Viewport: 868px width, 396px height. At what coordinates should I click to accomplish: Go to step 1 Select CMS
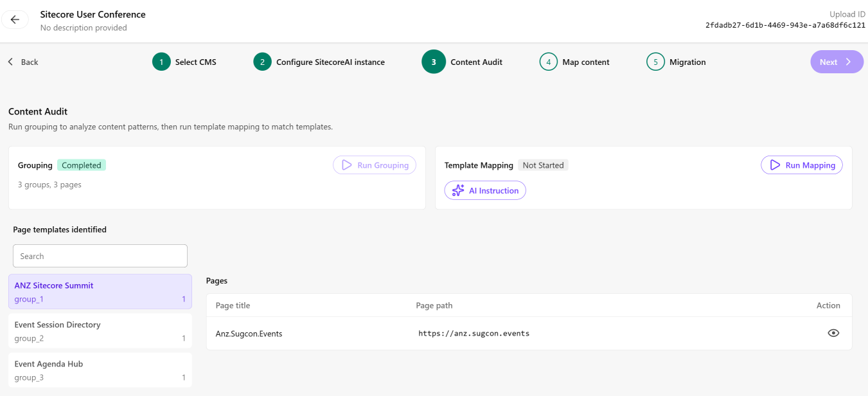[x=184, y=62]
